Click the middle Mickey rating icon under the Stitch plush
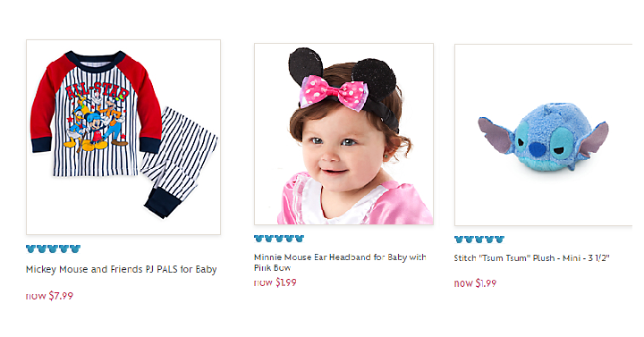Screen dimensions: 644x337 tap(479, 240)
